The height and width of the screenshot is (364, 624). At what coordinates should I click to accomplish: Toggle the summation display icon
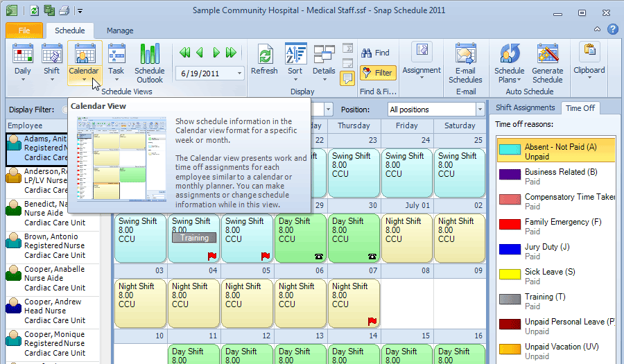347,49
